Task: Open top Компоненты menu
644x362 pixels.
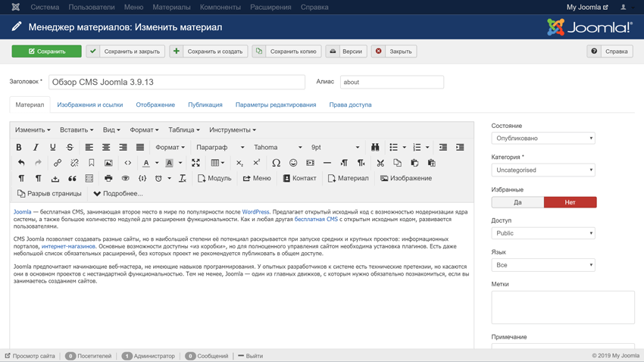Action: 220,7
